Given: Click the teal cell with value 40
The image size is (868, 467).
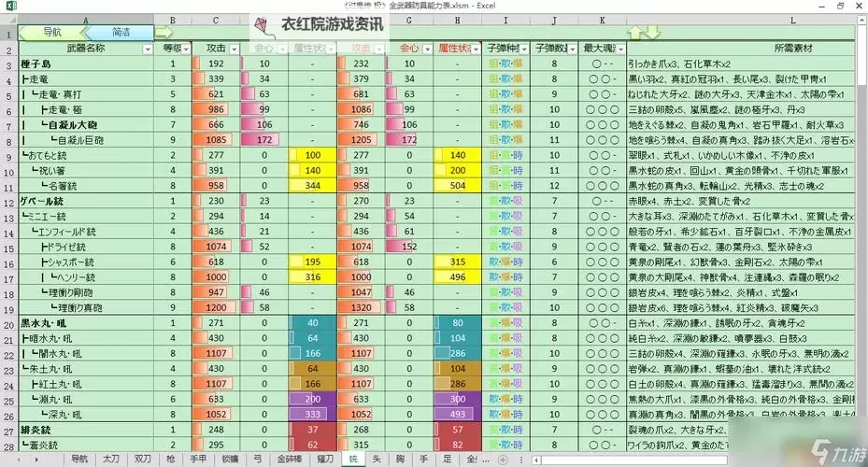Looking at the screenshot, I should coord(312,323).
